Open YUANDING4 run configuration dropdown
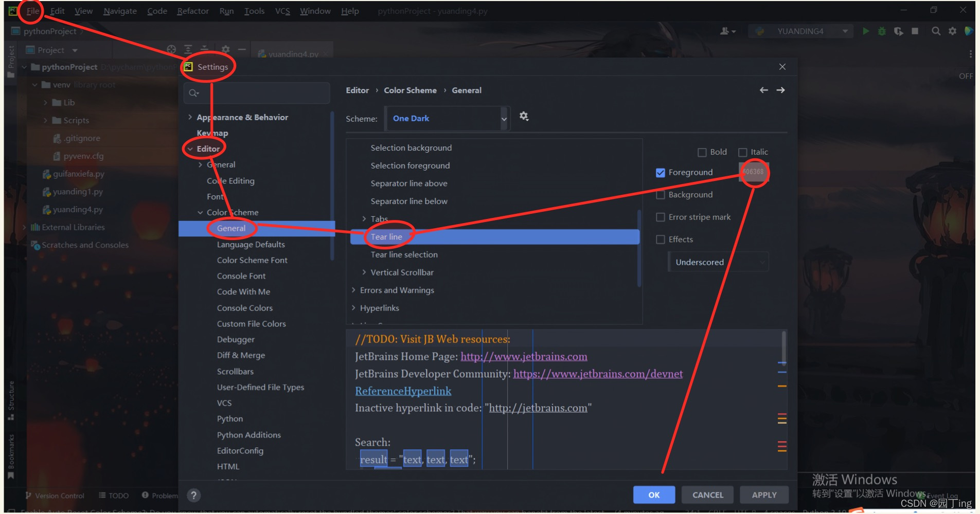The image size is (980, 514). click(800, 31)
